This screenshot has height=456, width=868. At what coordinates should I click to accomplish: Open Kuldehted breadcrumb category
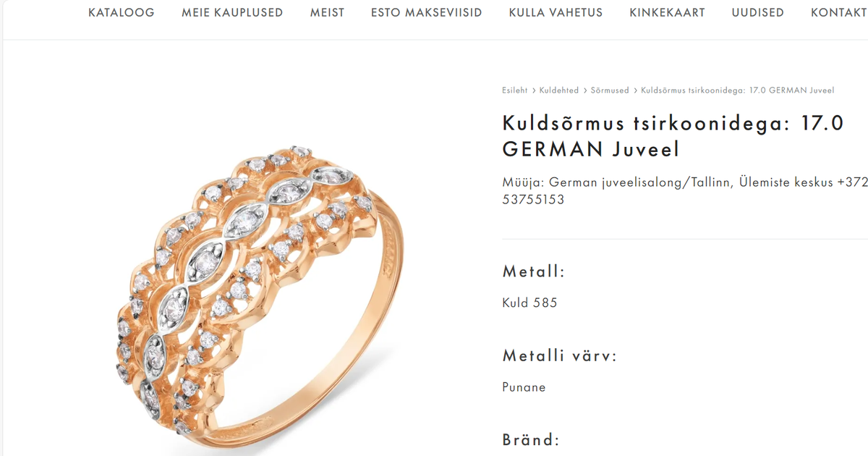pyautogui.click(x=559, y=90)
